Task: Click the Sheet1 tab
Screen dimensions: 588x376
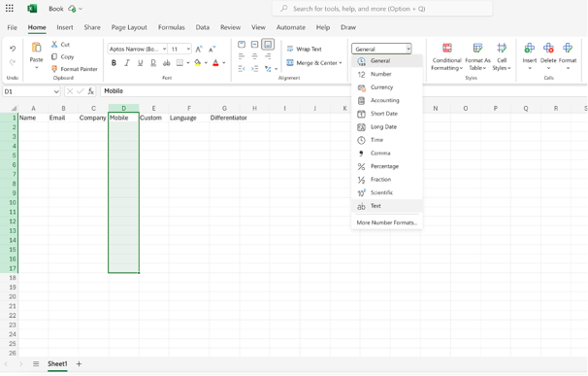Action: (x=57, y=364)
